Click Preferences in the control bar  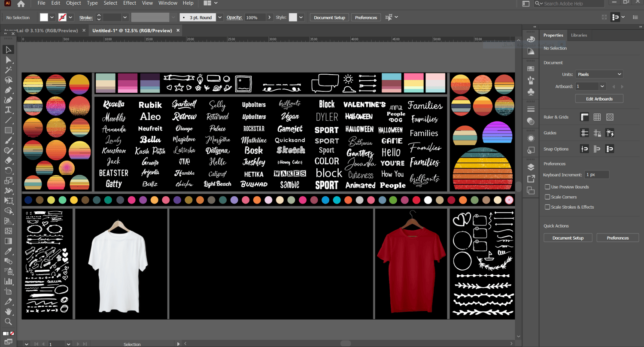pyautogui.click(x=366, y=18)
